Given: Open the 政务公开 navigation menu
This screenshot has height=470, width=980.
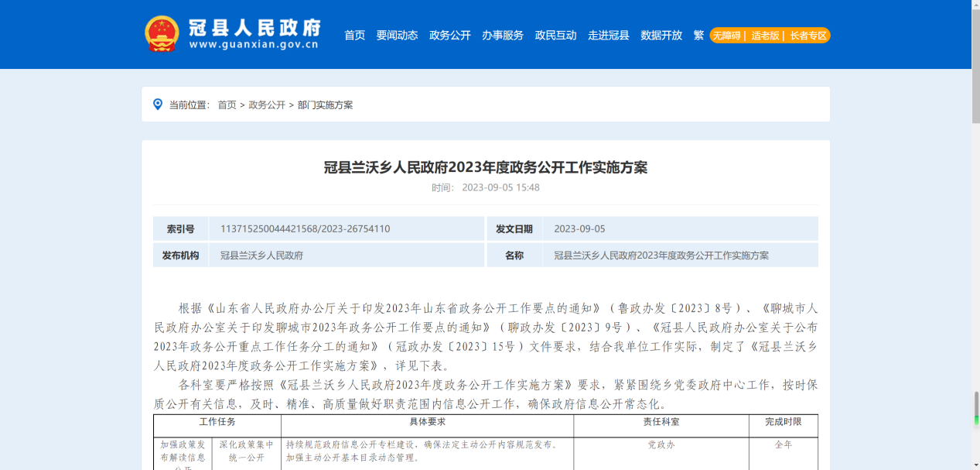Looking at the screenshot, I should coord(450,35).
